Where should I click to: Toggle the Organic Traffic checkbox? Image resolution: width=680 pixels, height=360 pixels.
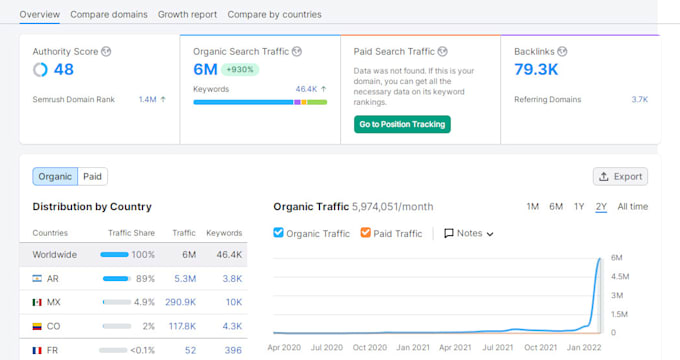point(278,232)
